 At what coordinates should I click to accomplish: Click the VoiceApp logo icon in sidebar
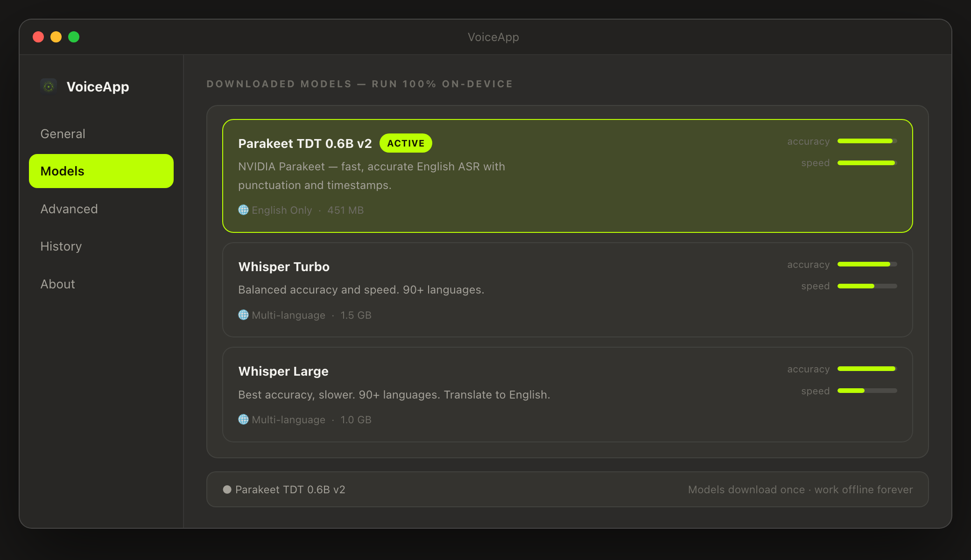tap(49, 87)
